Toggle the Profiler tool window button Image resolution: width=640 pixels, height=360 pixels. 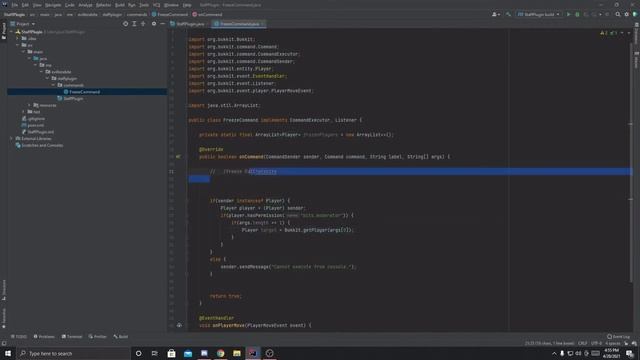click(98, 337)
